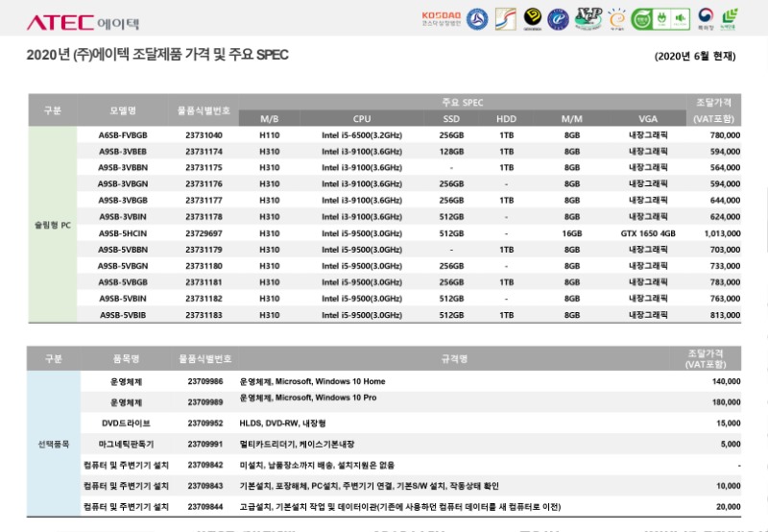Click the price '564,000'
The image size is (768, 532).
coord(725,167)
